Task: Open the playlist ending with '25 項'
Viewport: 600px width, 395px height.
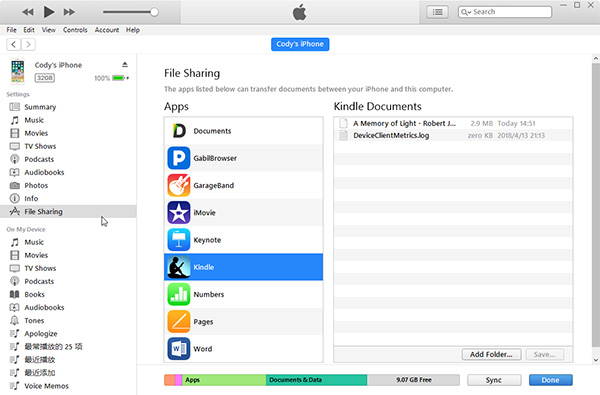Action: [53, 346]
